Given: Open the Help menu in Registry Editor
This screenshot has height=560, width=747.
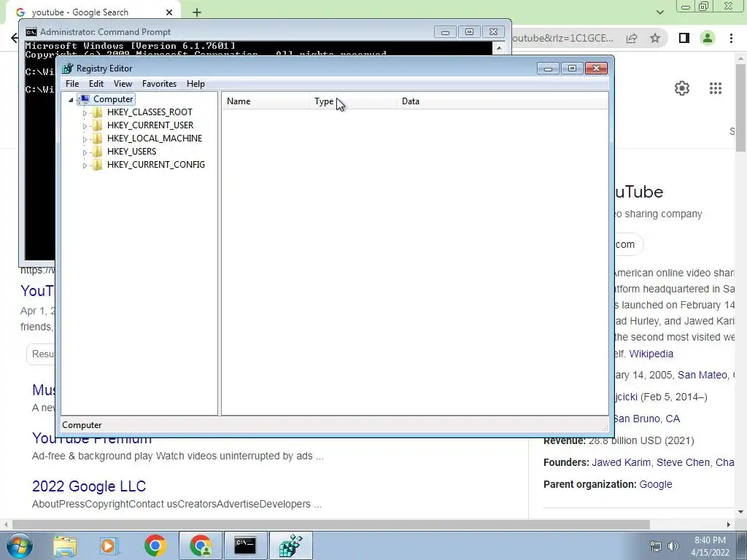Looking at the screenshot, I should (x=196, y=84).
